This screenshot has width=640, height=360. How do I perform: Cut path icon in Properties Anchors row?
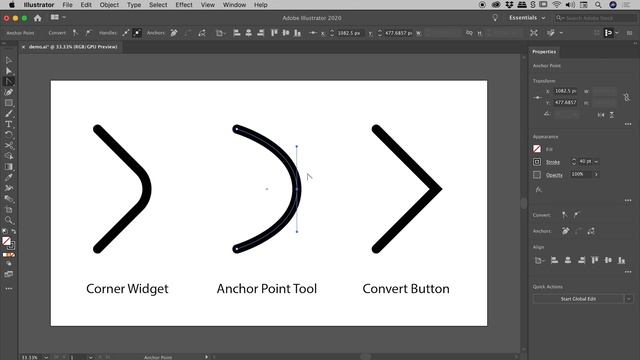tap(591, 231)
